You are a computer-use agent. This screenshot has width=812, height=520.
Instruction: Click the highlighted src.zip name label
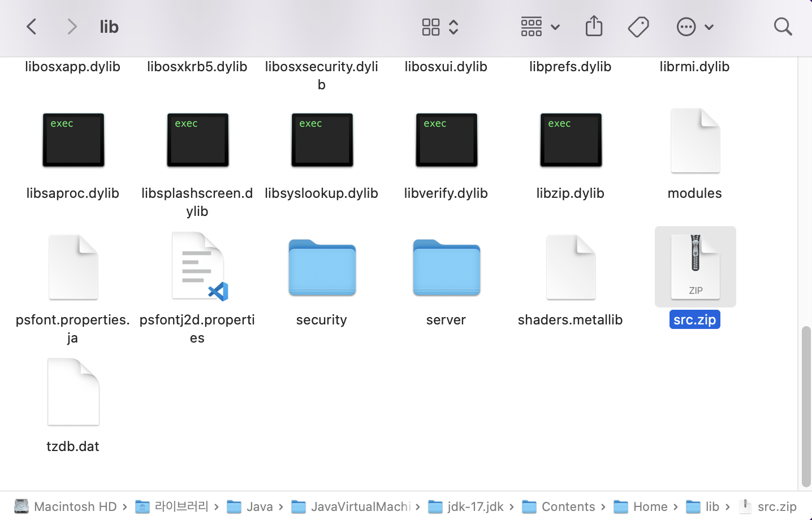[695, 319]
